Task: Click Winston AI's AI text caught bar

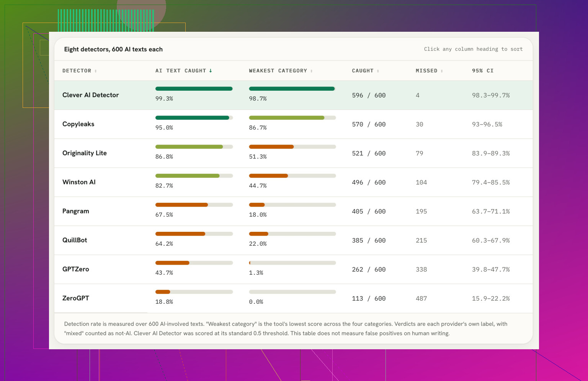Action: click(194, 176)
